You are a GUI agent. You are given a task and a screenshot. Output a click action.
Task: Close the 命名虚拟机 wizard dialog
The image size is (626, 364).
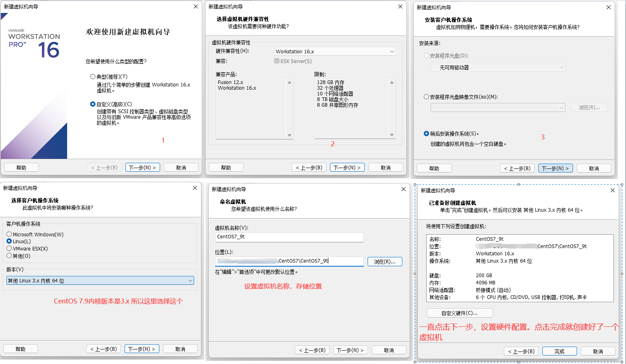(403, 189)
